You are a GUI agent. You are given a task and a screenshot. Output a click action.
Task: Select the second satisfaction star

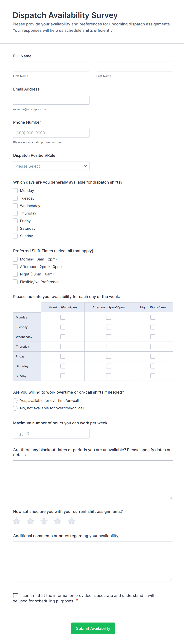pyautogui.click(x=30, y=521)
